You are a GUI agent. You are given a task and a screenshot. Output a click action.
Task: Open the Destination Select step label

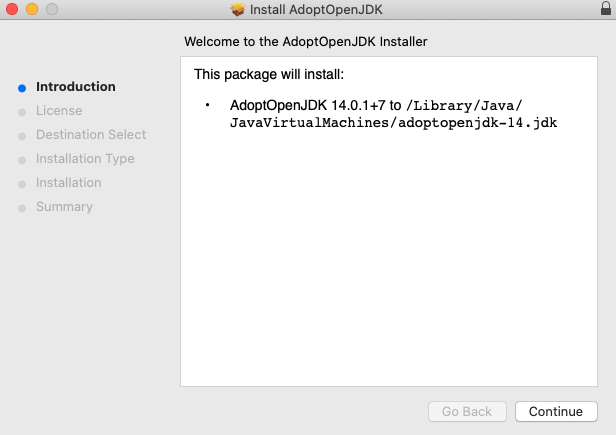click(x=91, y=135)
